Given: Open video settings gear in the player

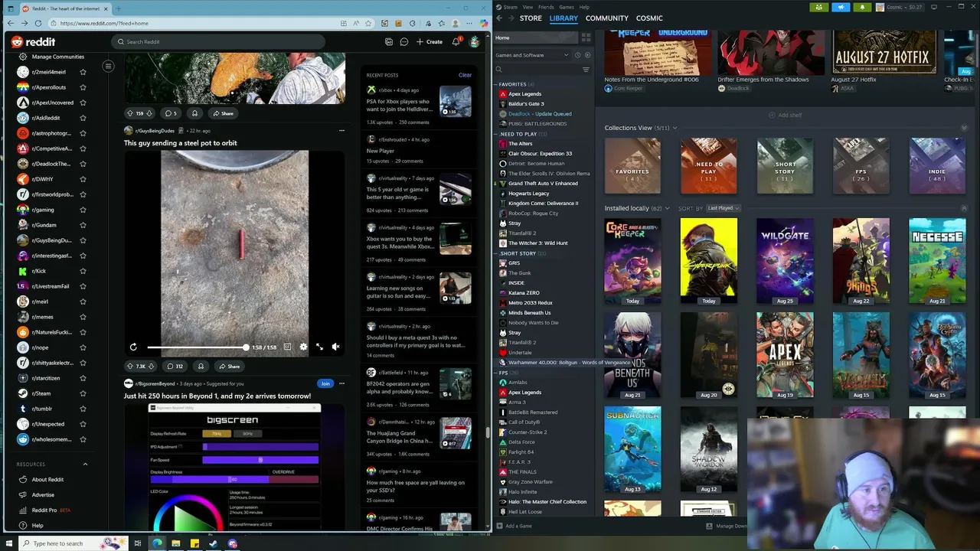Looking at the screenshot, I should coord(303,347).
